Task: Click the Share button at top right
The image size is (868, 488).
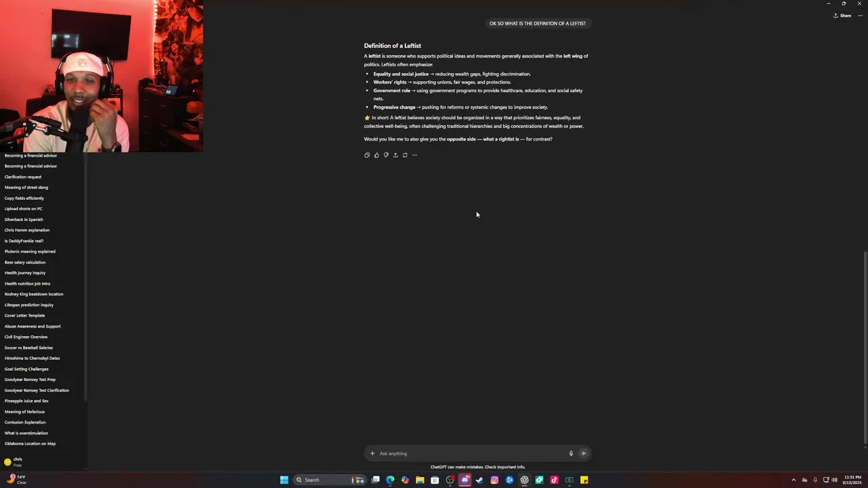Action: click(x=842, y=16)
